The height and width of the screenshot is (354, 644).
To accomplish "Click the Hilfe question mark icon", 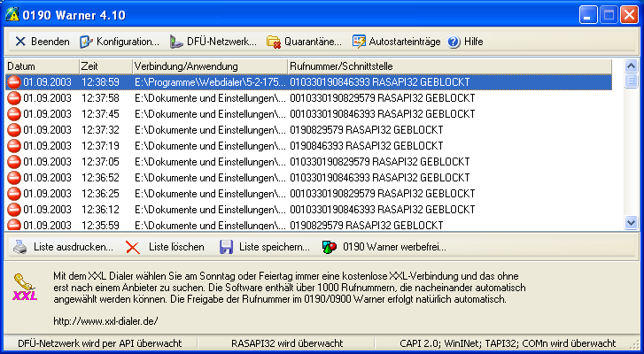I will (454, 42).
